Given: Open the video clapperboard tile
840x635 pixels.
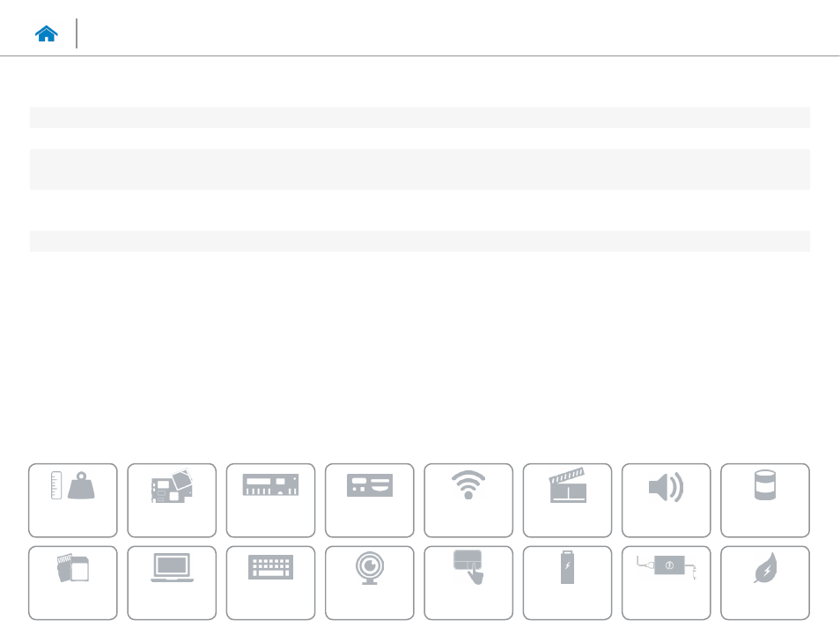Looking at the screenshot, I should [x=566, y=499].
